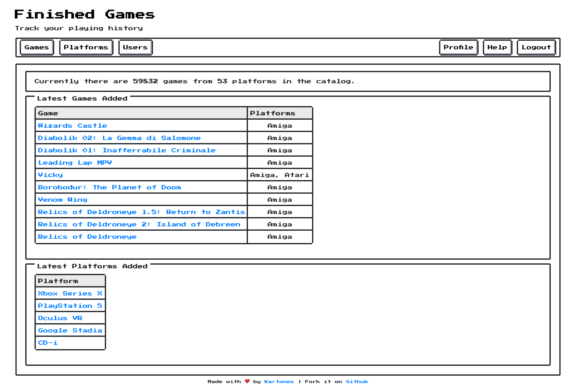Open Borobodur: The Planet of Doom
Screen dimensions: 576x392
click(109, 187)
